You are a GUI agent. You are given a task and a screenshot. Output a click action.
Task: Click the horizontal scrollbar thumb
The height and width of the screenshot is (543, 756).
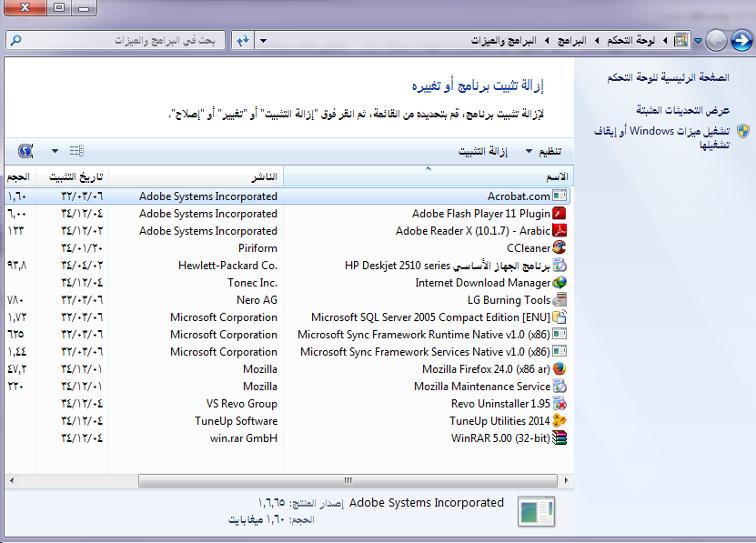click(348, 480)
